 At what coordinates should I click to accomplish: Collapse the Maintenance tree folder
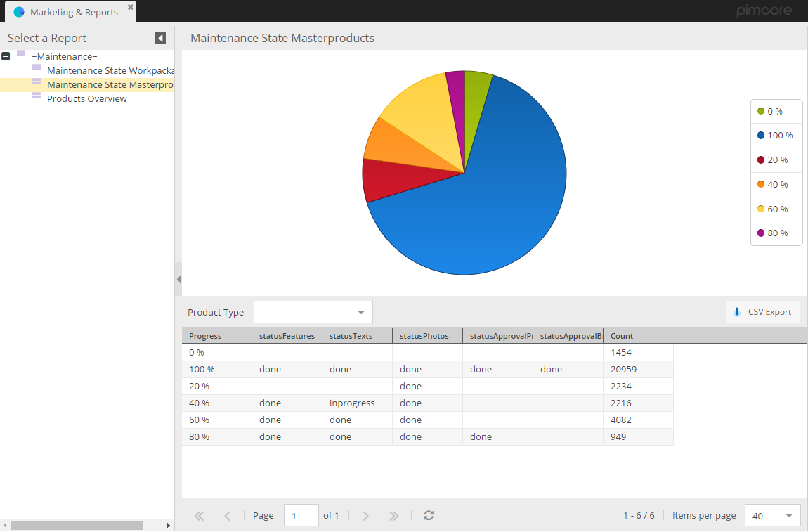point(6,56)
